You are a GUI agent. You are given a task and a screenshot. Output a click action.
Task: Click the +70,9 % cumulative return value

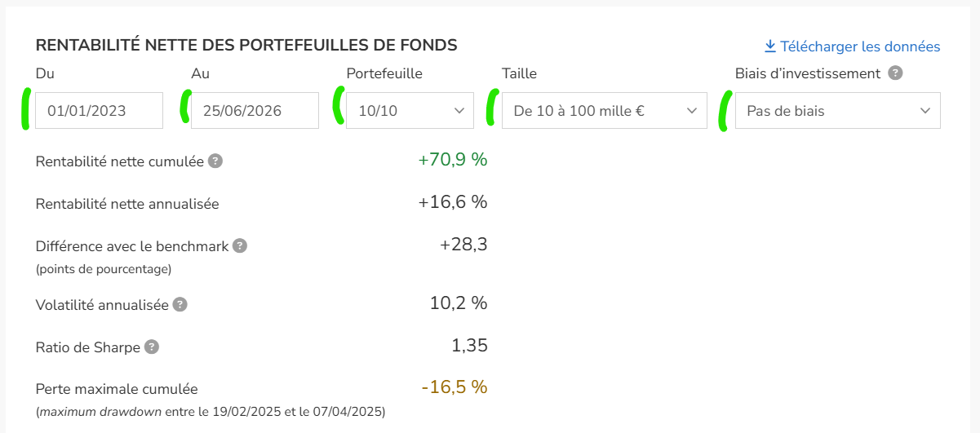453,160
